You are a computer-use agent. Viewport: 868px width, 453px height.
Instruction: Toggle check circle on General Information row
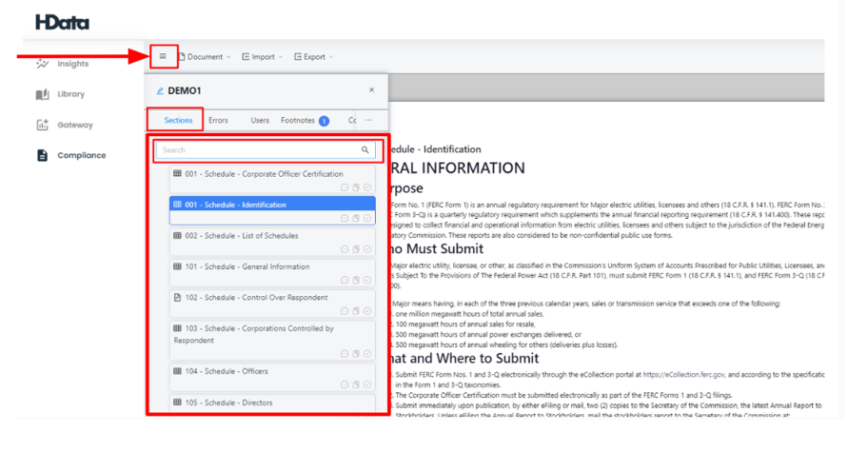click(367, 280)
